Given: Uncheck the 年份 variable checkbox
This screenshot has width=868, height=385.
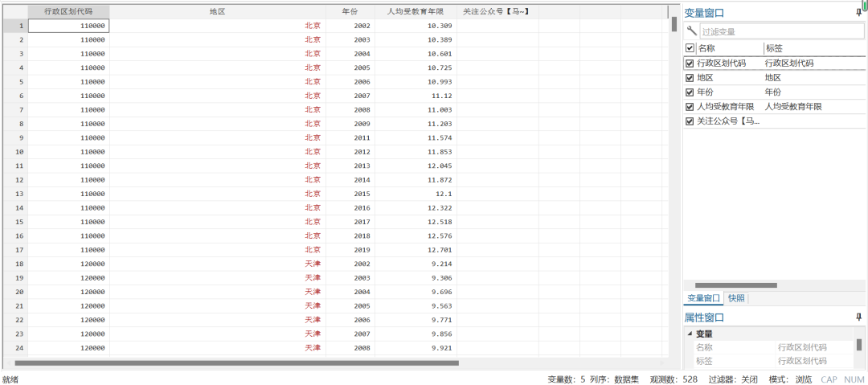Looking at the screenshot, I should coord(690,92).
